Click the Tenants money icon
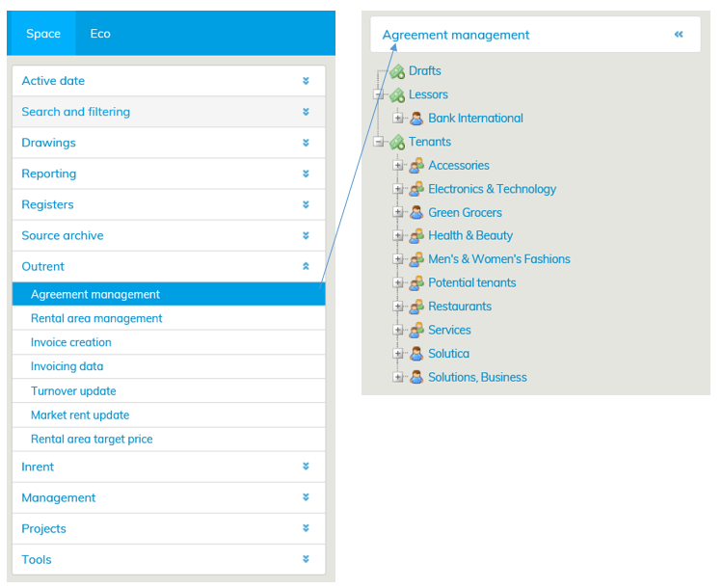Viewport: 723px width, 588px height. [397, 142]
